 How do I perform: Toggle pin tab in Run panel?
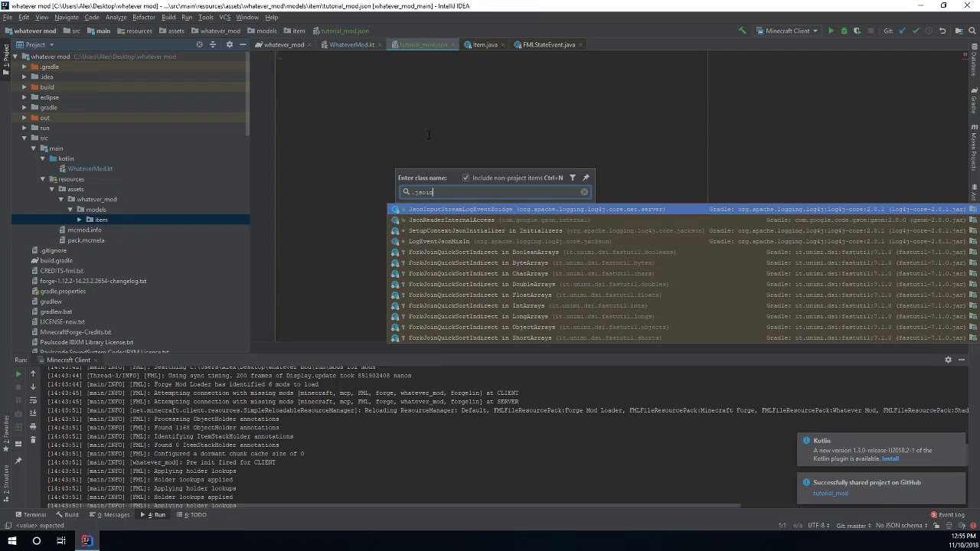point(18,461)
